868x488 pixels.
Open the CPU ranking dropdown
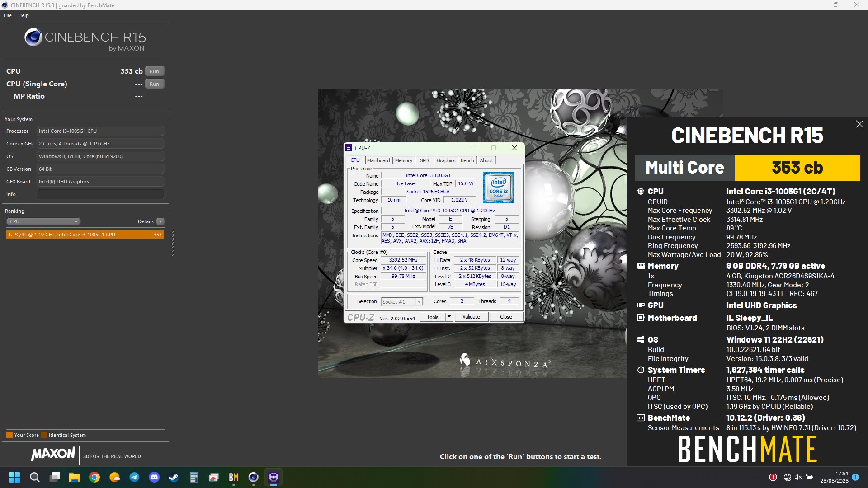click(43, 221)
